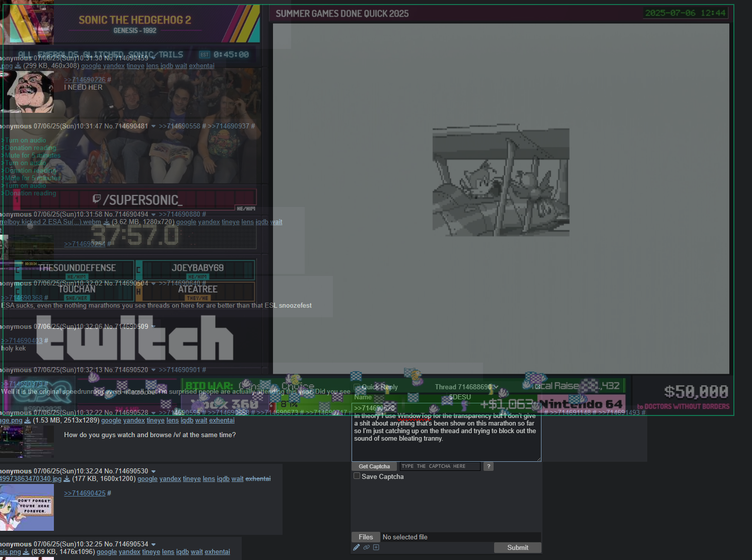Follow backlink >>714690901
The width and height of the screenshot is (752, 560).
[x=179, y=370]
